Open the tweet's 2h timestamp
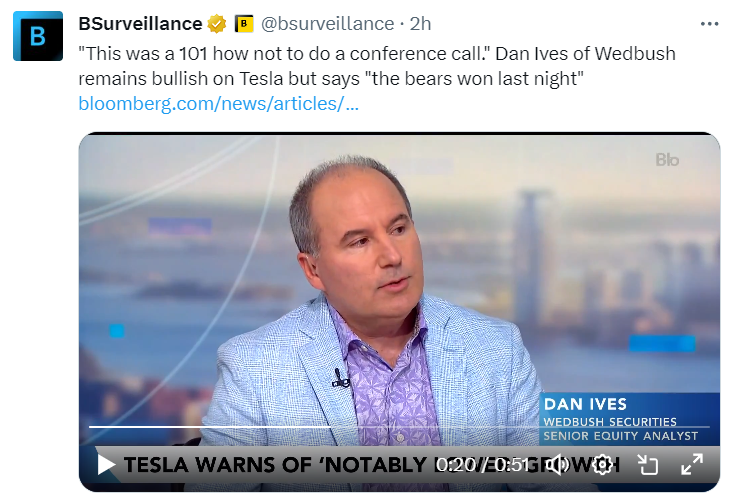The image size is (731, 502). coord(419,23)
